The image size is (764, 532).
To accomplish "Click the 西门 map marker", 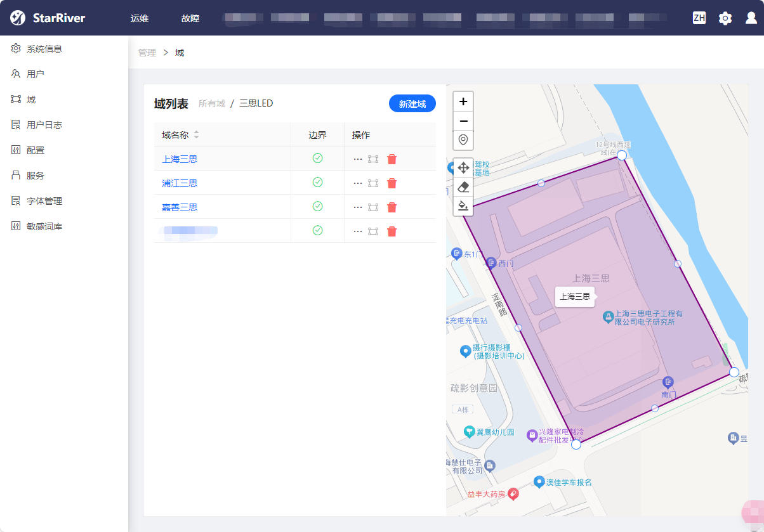I will [491, 263].
